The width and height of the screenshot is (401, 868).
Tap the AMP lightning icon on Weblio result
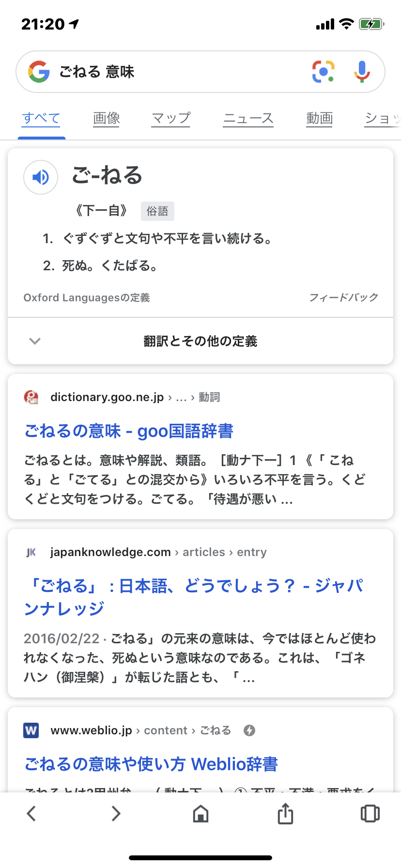(x=249, y=730)
